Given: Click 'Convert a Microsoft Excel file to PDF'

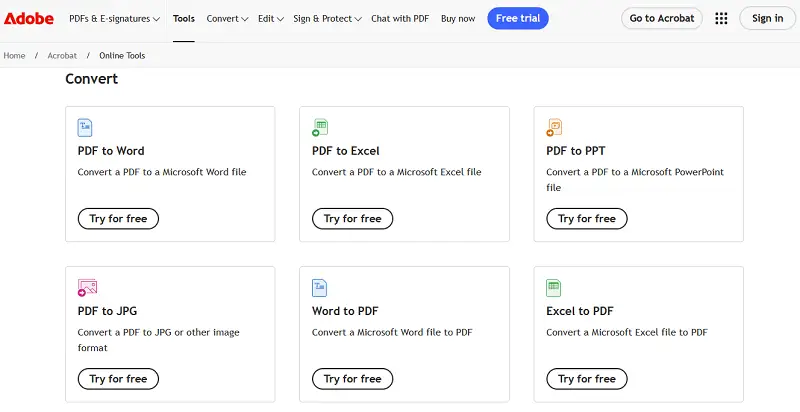Looking at the screenshot, I should click(627, 332).
